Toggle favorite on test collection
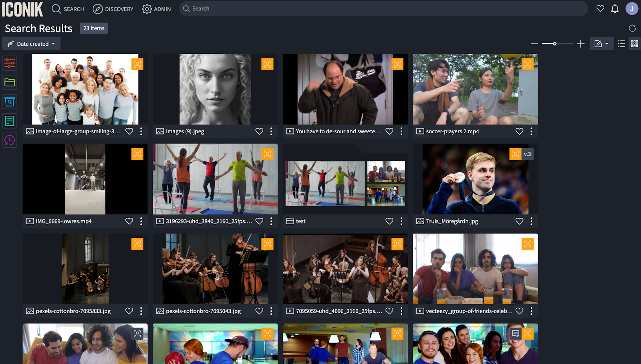Viewport: 641px width, 364px height. (x=389, y=221)
